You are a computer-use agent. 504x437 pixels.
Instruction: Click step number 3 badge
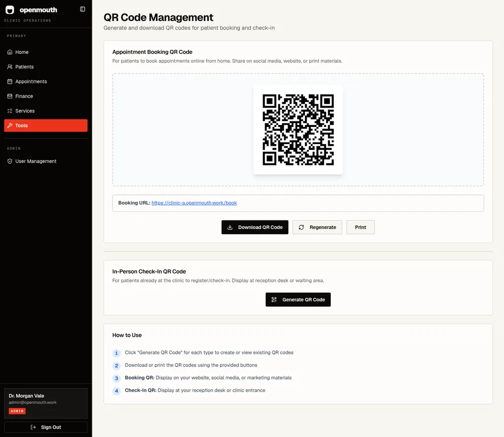click(x=116, y=378)
